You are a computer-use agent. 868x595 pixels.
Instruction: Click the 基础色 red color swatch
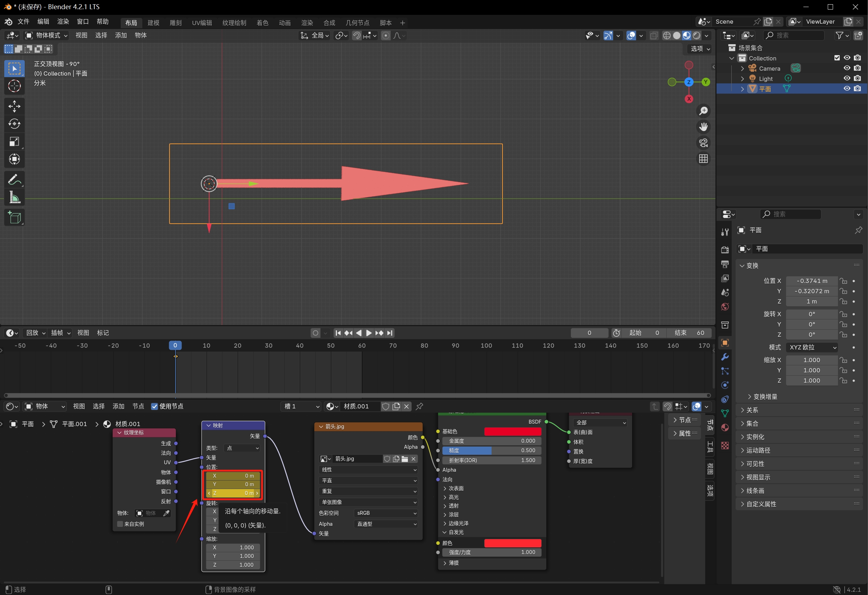click(512, 431)
